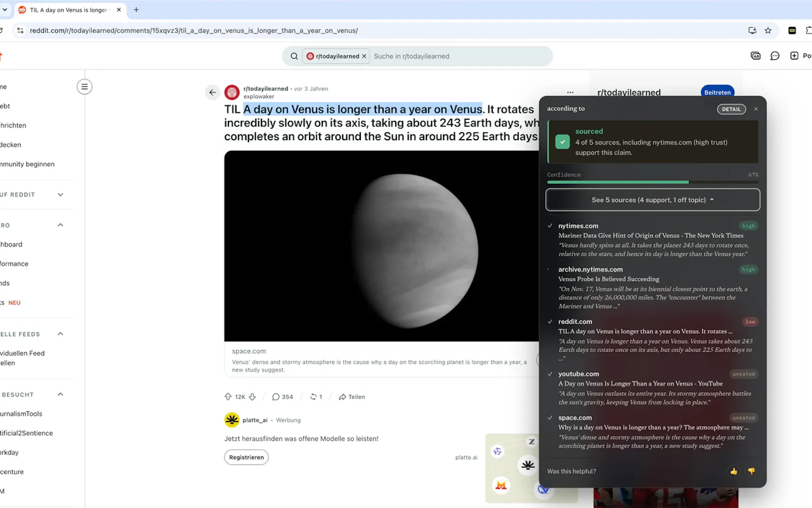
Task: Click the advertise icon in the header
Action: (755, 56)
